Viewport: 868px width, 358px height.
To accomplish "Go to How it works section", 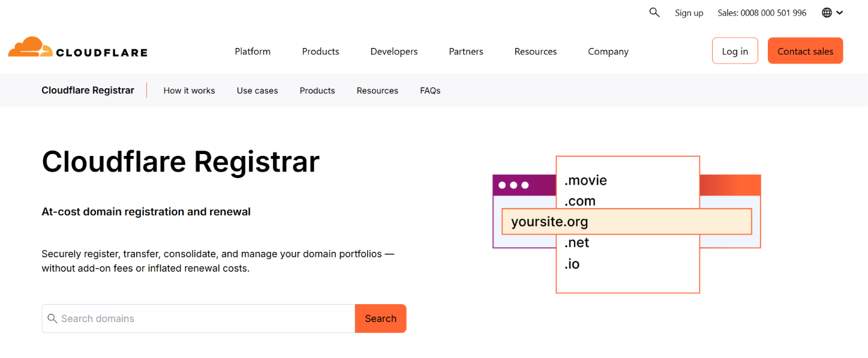I will [189, 91].
